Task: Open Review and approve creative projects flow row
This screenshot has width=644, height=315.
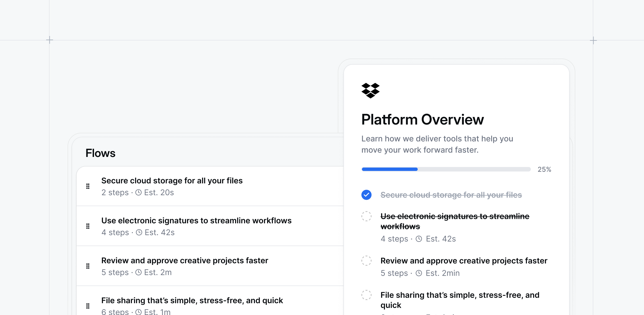Action: click(210, 266)
